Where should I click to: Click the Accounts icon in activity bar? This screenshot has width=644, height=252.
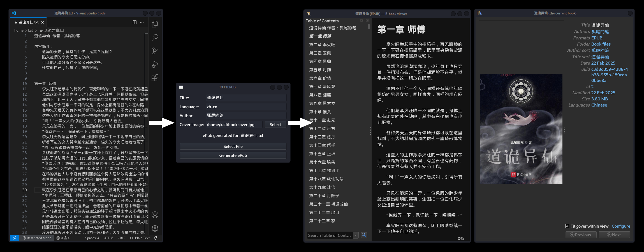[155, 215]
